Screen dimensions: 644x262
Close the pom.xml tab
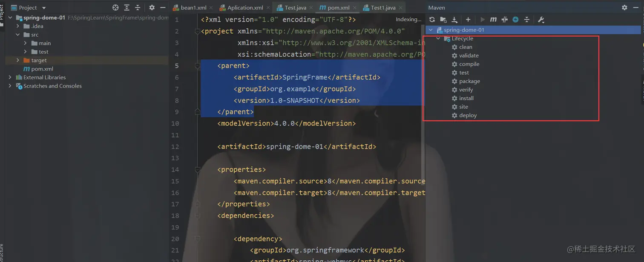pos(355,8)
